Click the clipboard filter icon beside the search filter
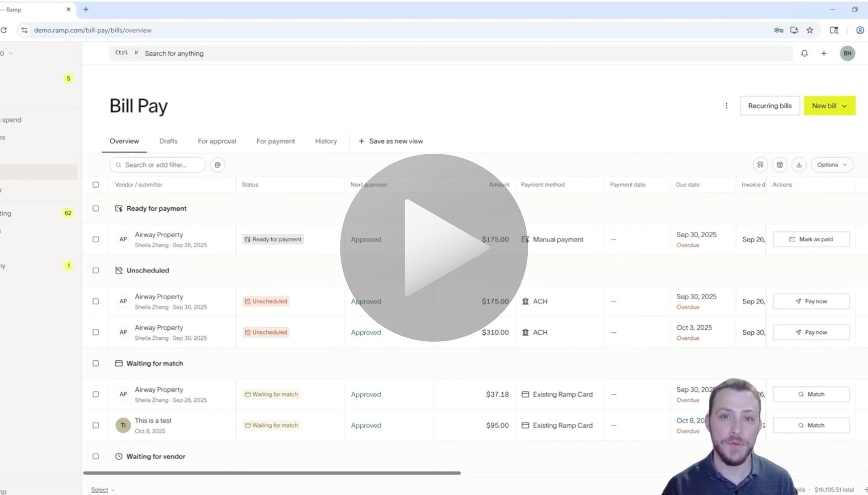Image resolution: width=868 pixels, height=495 pixels. pyautogui.click(x=217, y=165)
